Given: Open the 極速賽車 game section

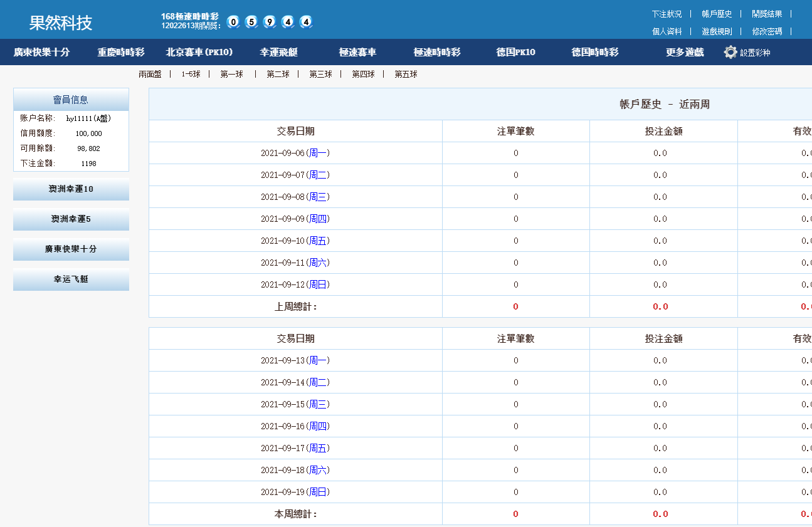Looking at the screenshot, I should pos(359,52).
